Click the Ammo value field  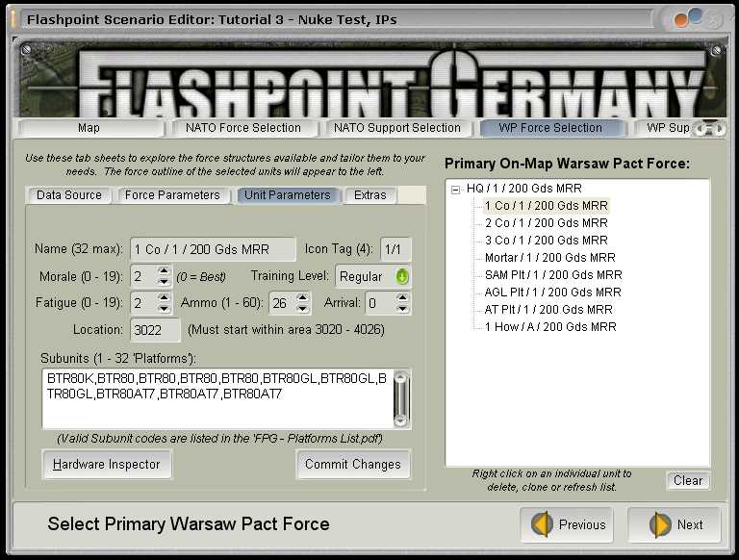pos(282,303)
